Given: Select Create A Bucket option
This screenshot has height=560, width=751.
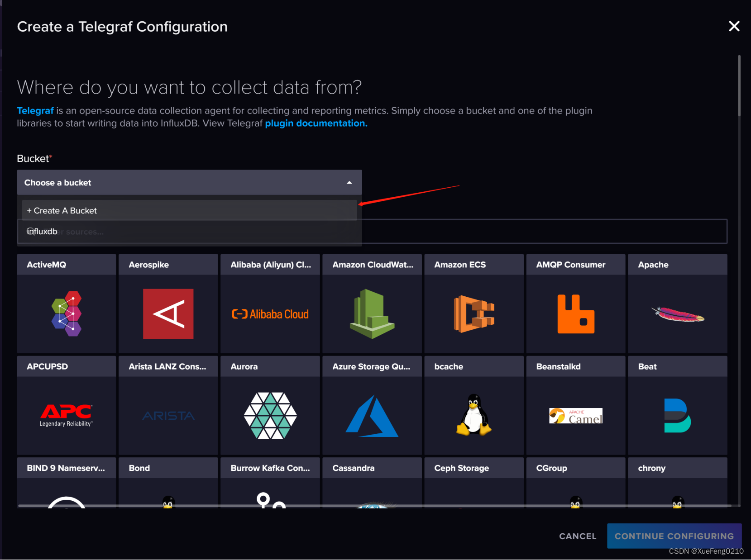Looking at the screenshot, I should point(189,211).
